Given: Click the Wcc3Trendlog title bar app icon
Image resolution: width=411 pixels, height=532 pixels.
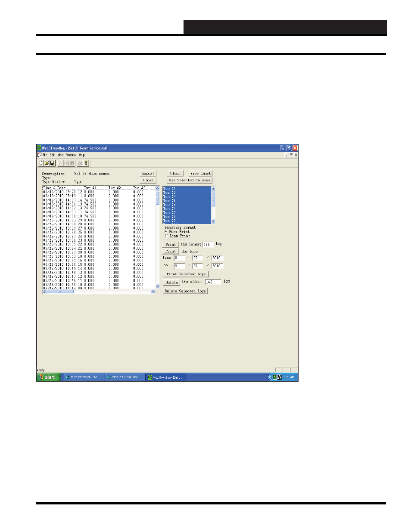Looking at the screenshot, I should [x=39, y=148].
